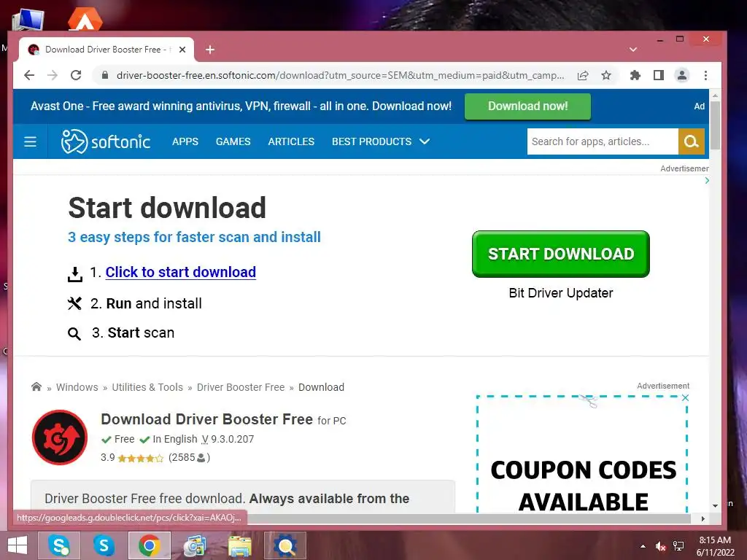The image size is (747, 560).
Task: Open the first Skype taskbar icon
Action: click(x=58, y=545)
